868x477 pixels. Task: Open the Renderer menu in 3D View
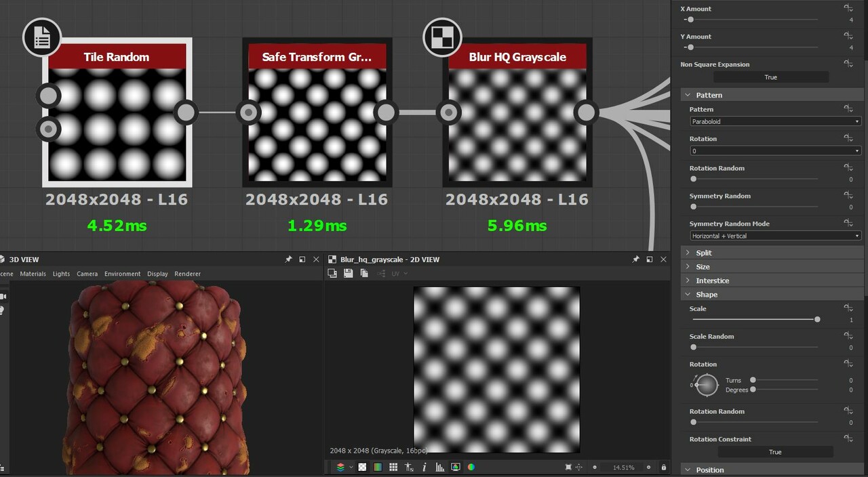188,274
